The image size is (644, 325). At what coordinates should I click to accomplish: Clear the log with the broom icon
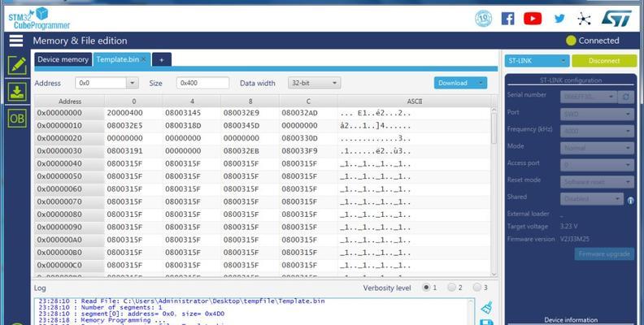pos(487,308)
